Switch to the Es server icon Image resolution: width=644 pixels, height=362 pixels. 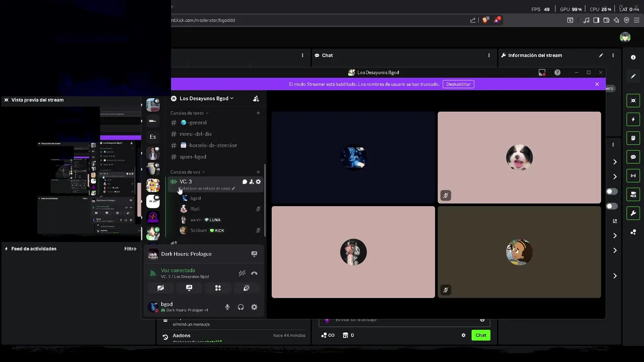click(x=153, y=137)
